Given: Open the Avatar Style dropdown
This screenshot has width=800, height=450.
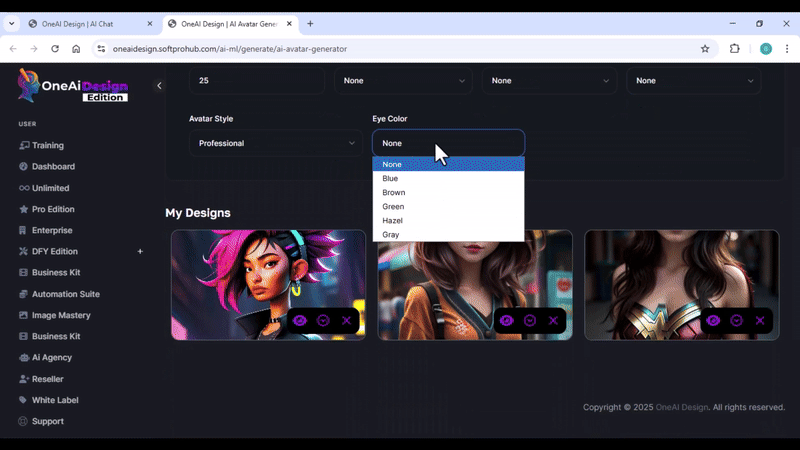Looking at the screenshot, I should coord(276,143).
